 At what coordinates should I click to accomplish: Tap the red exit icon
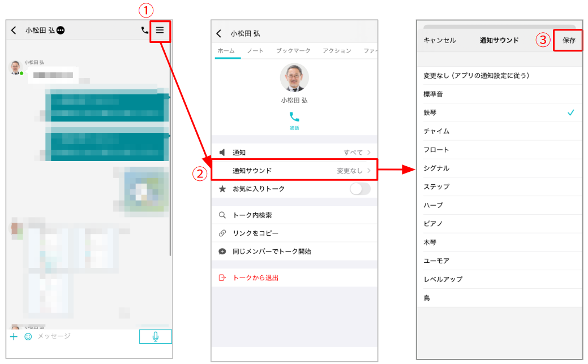[222, 278]
